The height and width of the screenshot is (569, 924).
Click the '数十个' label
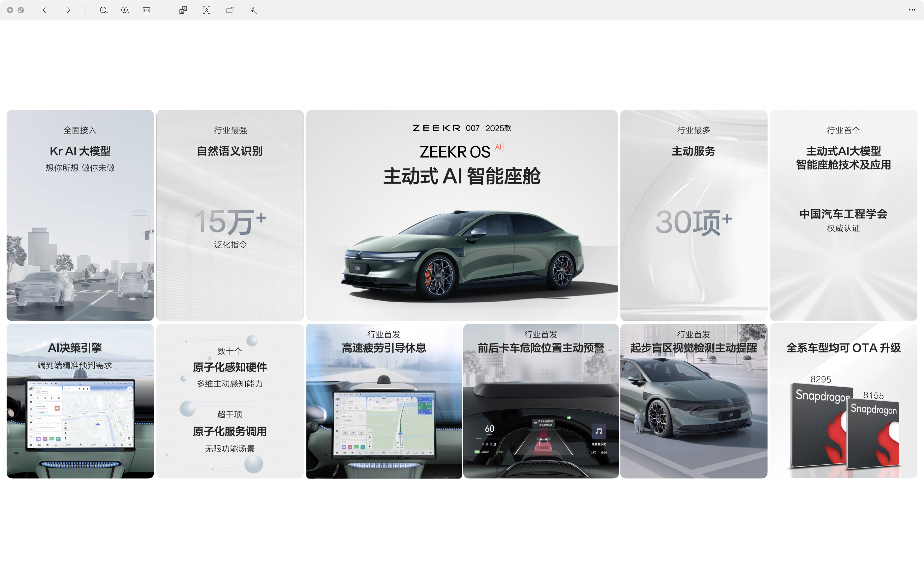[230, 352]
